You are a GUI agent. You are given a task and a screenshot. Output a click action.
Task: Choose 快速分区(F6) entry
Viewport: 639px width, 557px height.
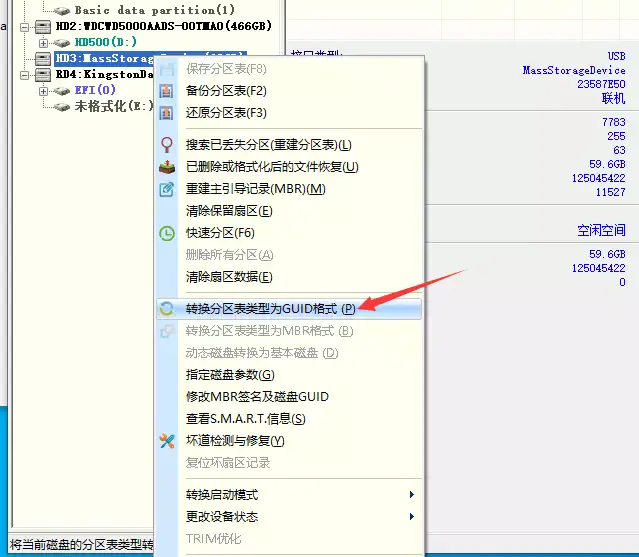(289, 233)
